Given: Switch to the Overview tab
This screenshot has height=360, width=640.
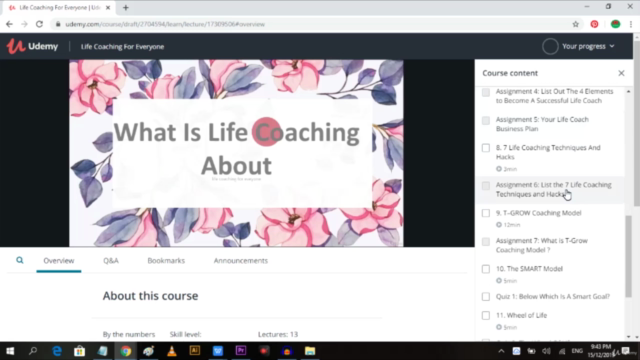Looking at the screenshot, I should click(x=59, y=260).
